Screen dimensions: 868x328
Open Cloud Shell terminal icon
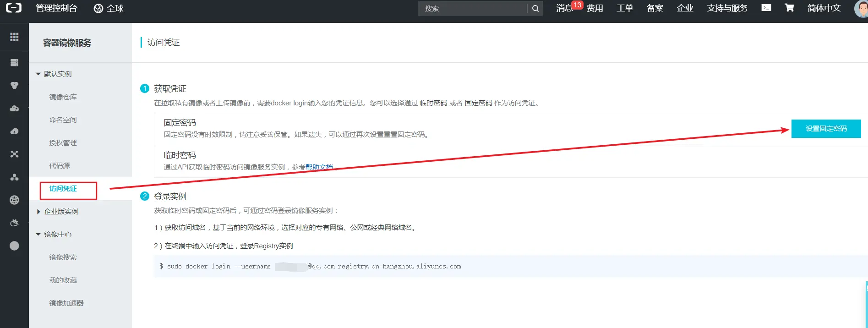click(766, 8)
